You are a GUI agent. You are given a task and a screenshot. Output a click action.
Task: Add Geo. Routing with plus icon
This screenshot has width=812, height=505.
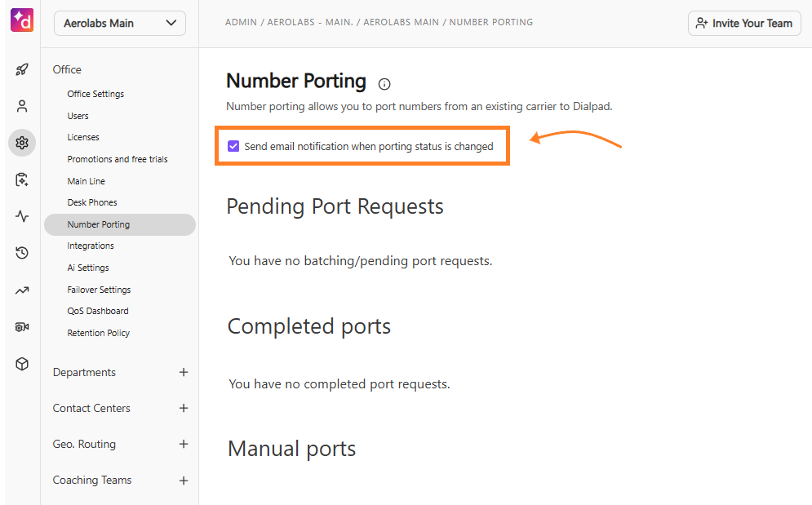pos(184,444)
